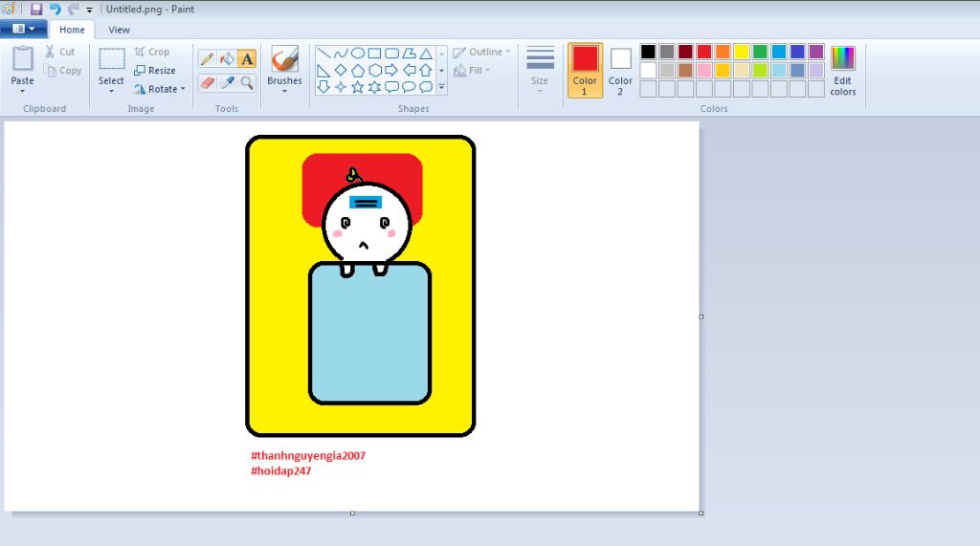Select the Pencil tool
The height and width of the screenshot is (546, 980).
point(207,59)
